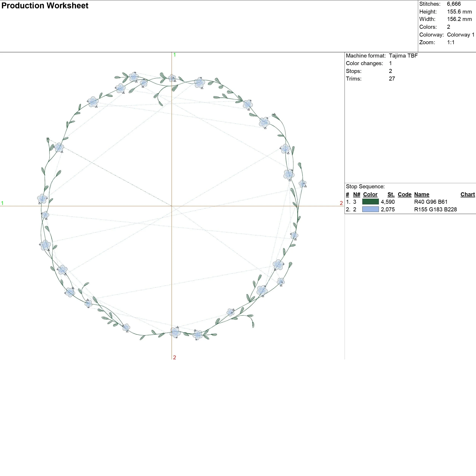Click the Colorway 1 value
The image size is (476, 476).
tap(460, 35)
